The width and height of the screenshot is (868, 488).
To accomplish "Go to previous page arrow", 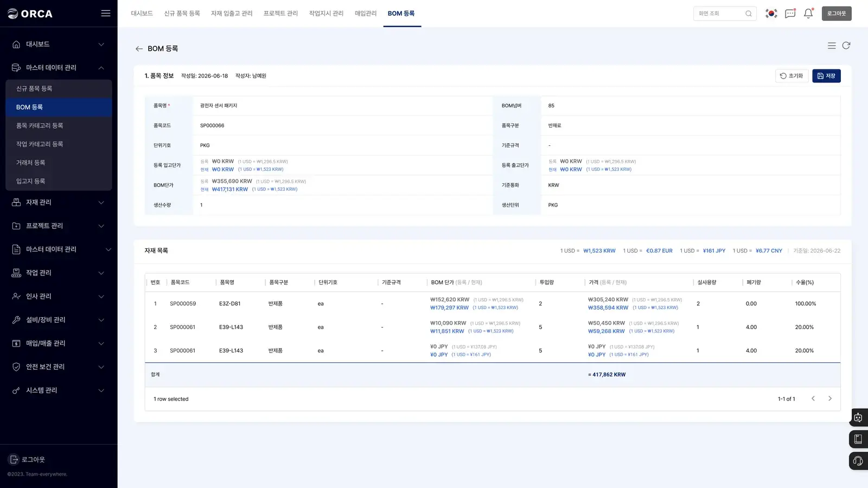I will click(x=813, y=399).
